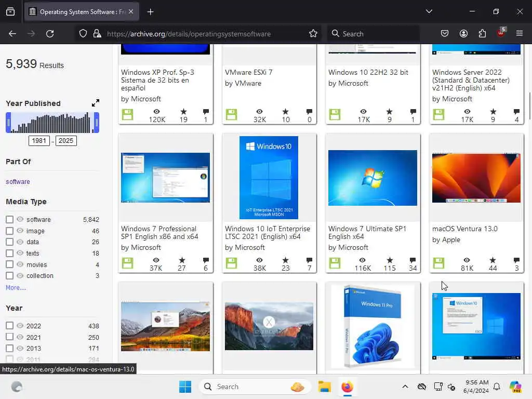Open macOS Ventura 13.0 thumbnail

click(x=476, y=178)
